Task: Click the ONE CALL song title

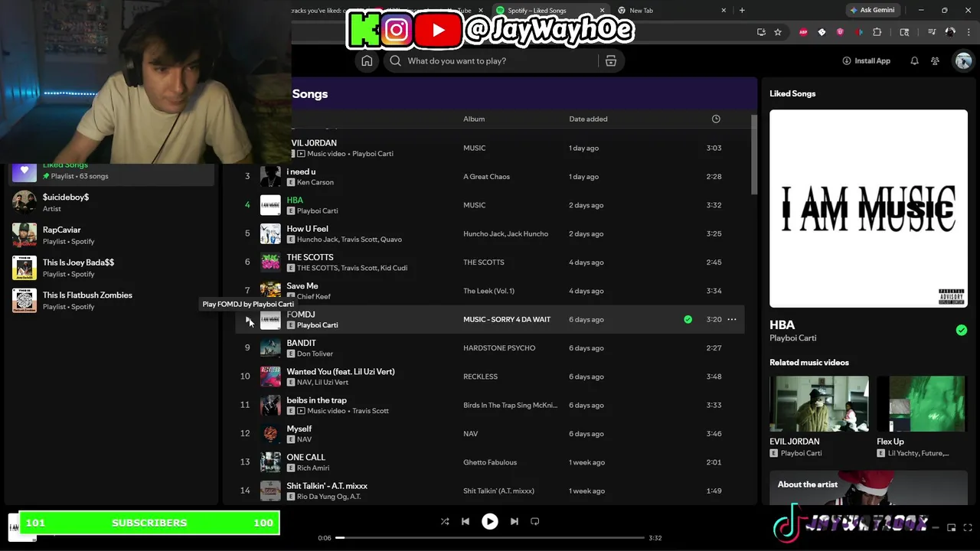Action: 305,458
